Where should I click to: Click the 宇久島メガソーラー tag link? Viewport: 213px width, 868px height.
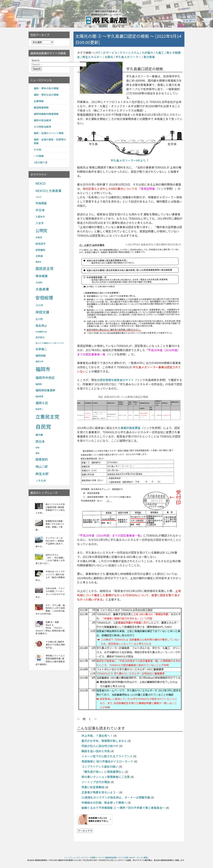point(128,57)
